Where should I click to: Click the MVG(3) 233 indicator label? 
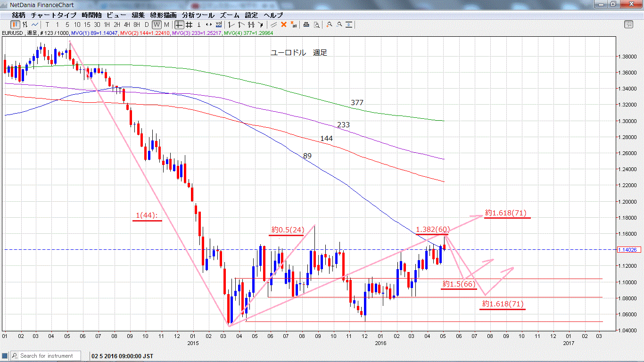tap(197, 33)
